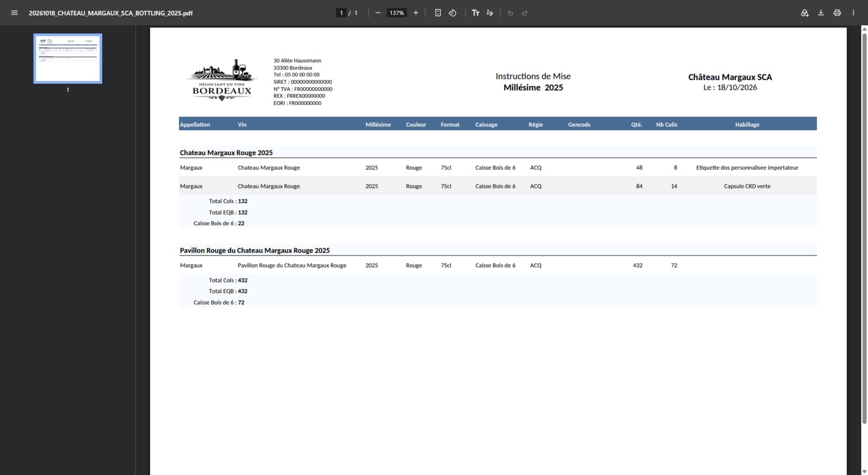868x475 pixels.
Task: Click the EORI number line
Action: pyautogui.click(x=297, y=103)
